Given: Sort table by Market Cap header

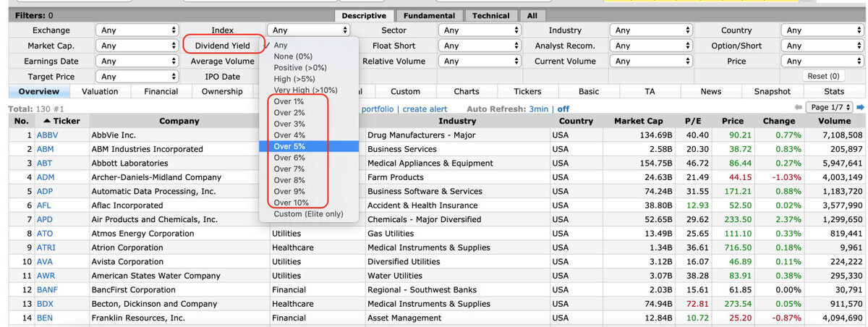Looking at the screenshot, I should pos(638,121).
